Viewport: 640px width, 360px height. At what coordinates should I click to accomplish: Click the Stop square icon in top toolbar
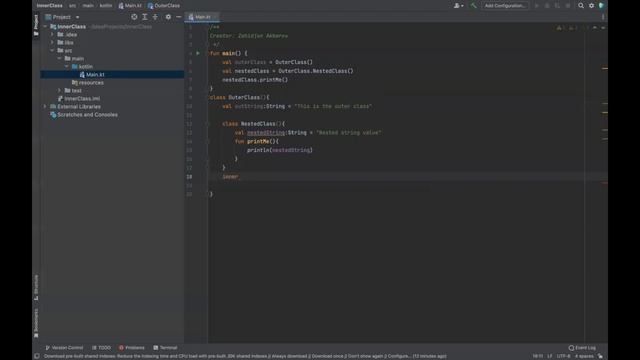[x=568, y=6]
